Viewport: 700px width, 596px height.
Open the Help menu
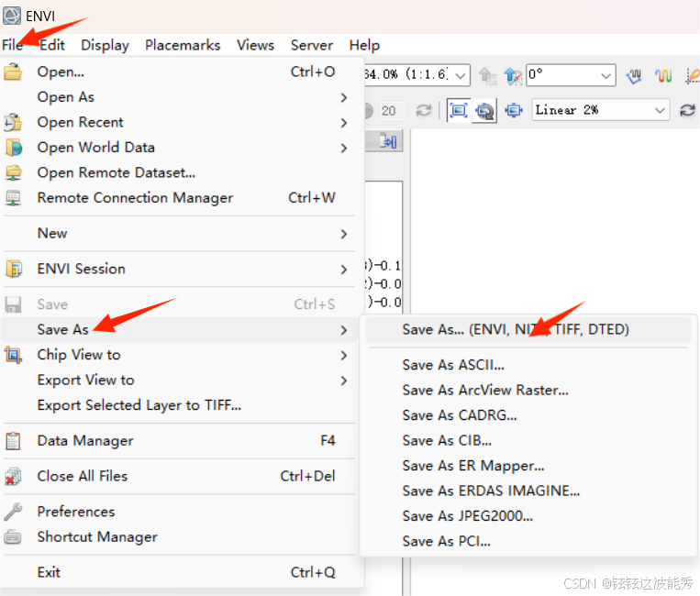point(364,45)
